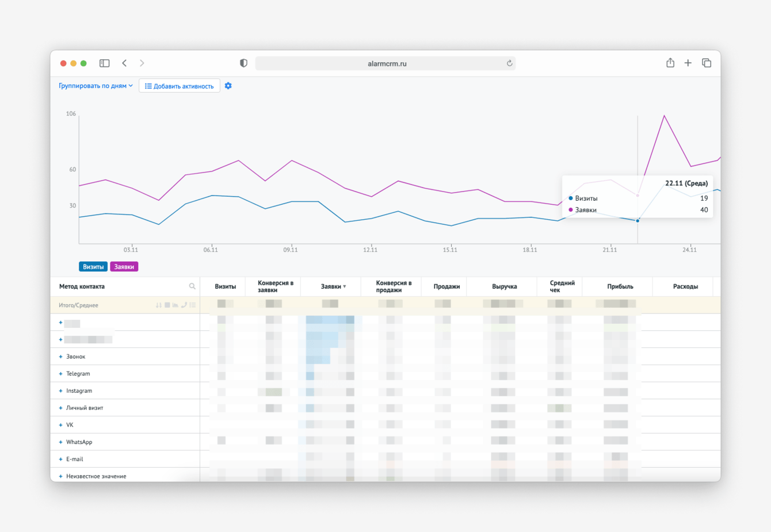Click the area chart icon in totals row
The height and width of the screenshot is (532, 771).
175,305
